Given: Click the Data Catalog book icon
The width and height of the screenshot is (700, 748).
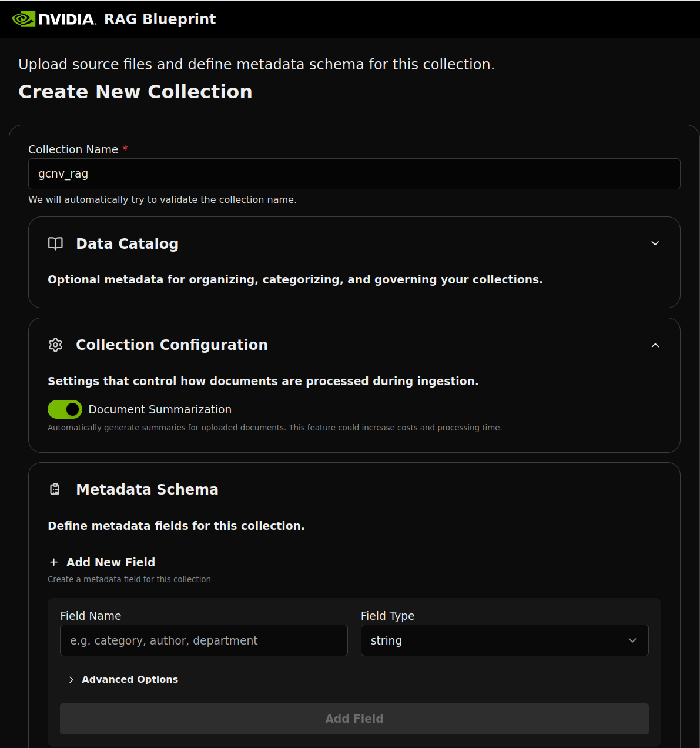Looking at the screenshot, I should pos(55,243).
